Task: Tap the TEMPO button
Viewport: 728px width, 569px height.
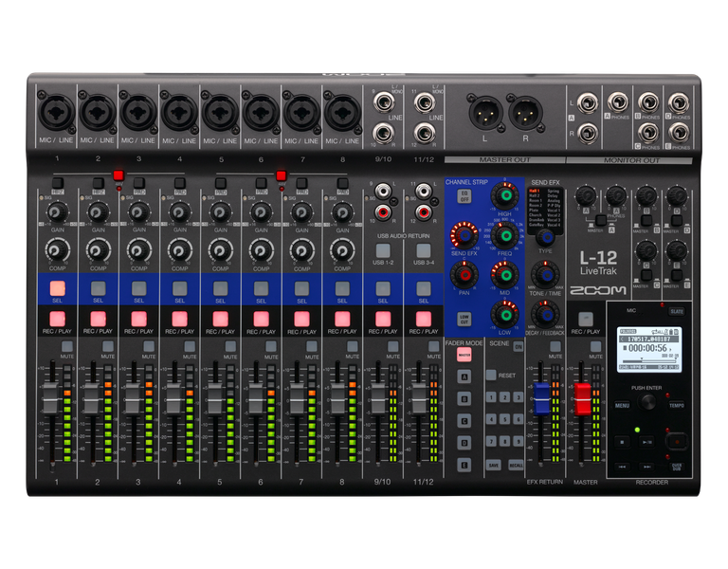Action: click(x=677, y=405)
